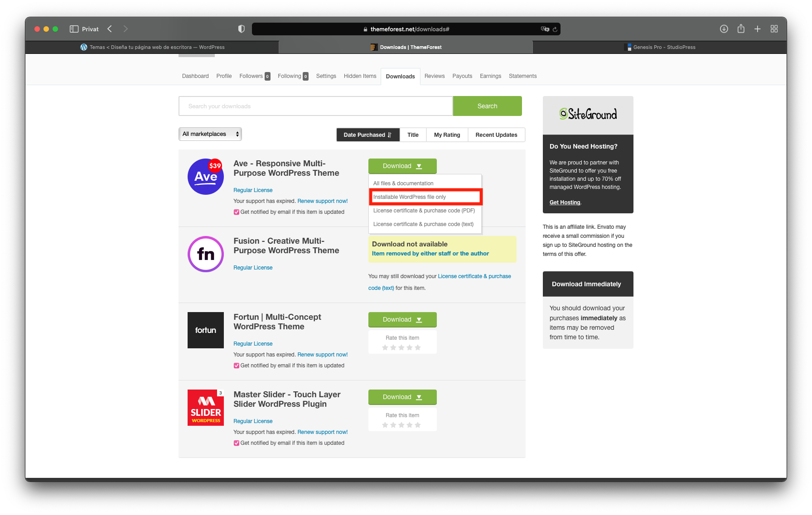Uncheck email notification for Fortun theme
Image resolution: width=812 pixels, height=515 pixels.
pos(237,366)
